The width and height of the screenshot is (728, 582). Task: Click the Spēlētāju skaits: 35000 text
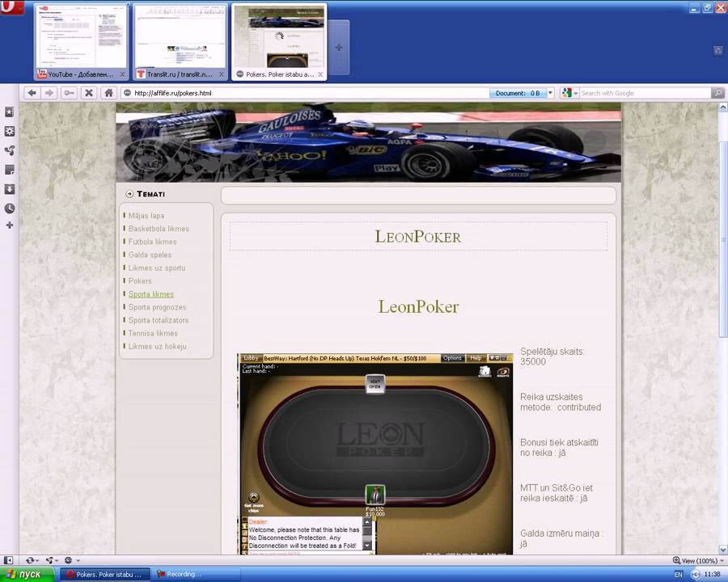point(552,356)
